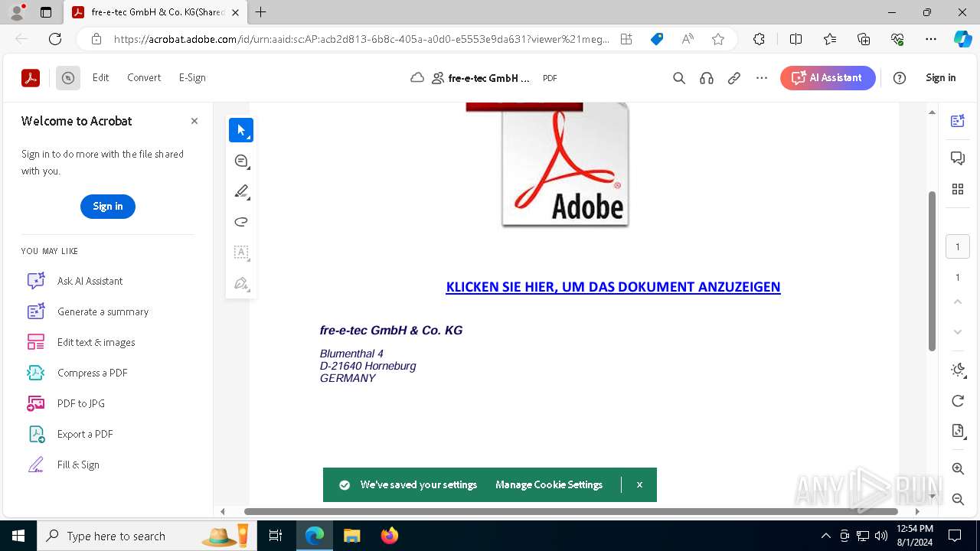Close the fre-e-tec GmbH browser tab

(235, 12)
